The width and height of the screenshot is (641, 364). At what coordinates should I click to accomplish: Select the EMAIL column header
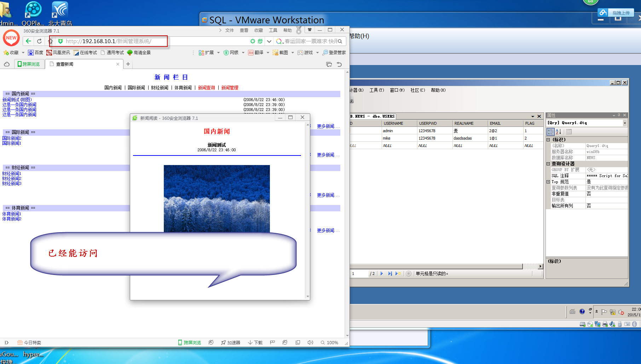tap(506, 123)
